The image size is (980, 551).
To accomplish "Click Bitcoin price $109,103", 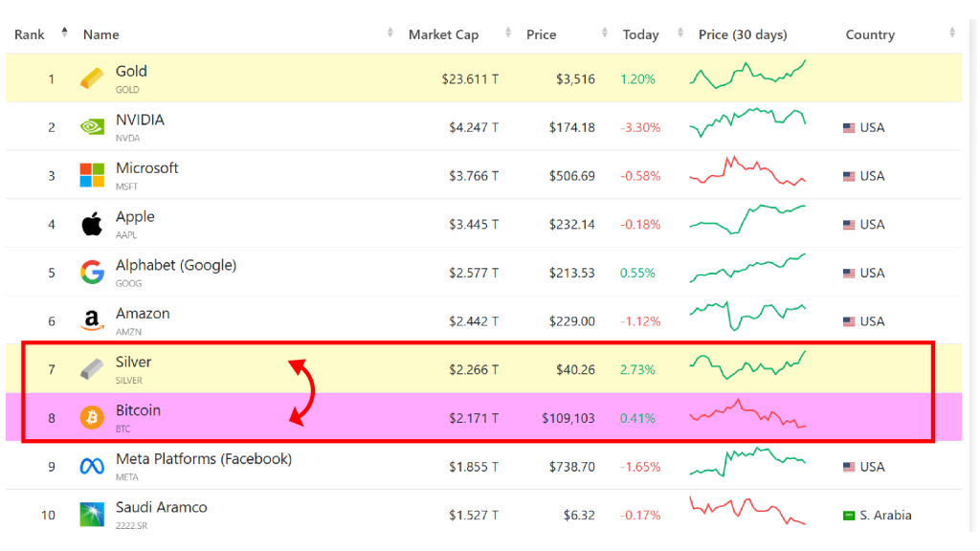I will pos(568,418).
